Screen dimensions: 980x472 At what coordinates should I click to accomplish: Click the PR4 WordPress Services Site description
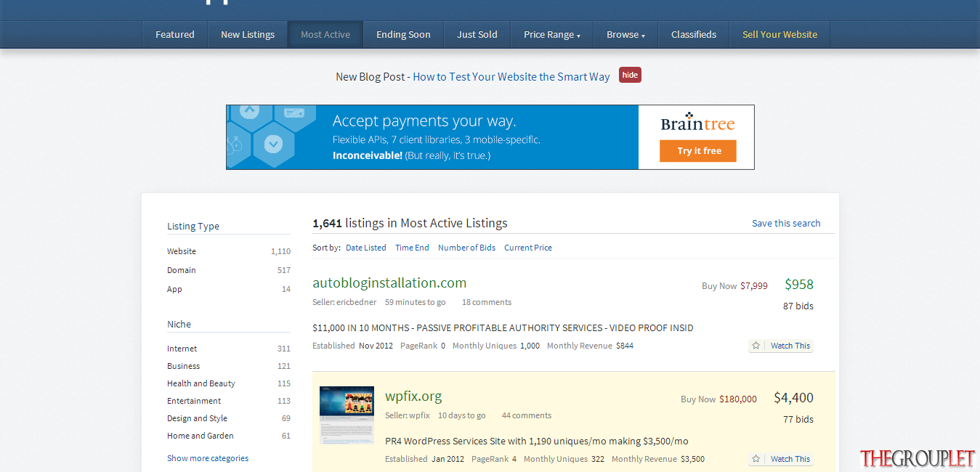tap(537, 441)
